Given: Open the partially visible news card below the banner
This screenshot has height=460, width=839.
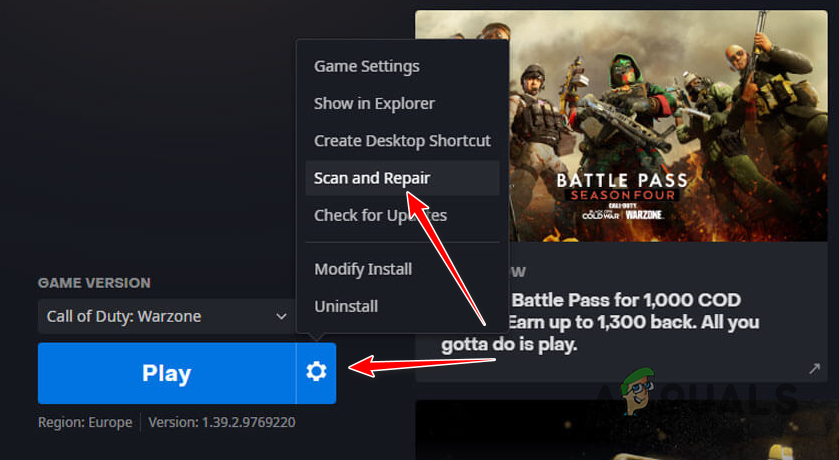Looking at the screenshot, I should [x=621, y=430].
